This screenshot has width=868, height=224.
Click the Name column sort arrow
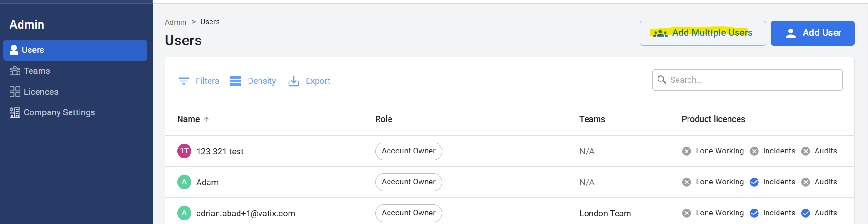click(206, 119)
